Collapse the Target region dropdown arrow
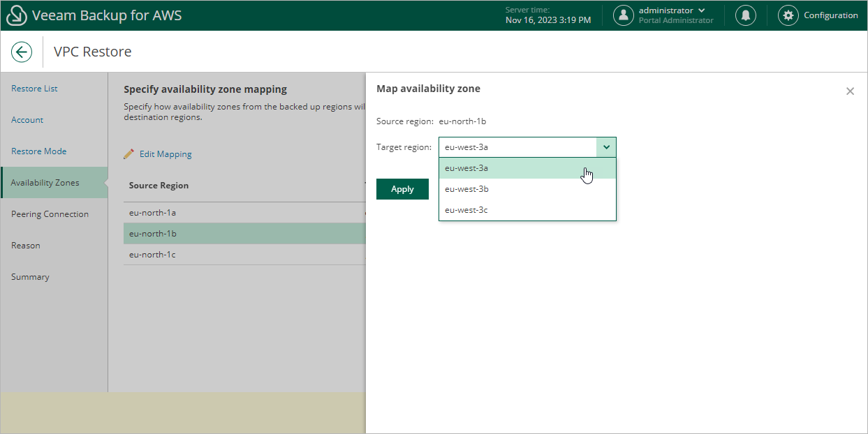The image size is (868, 434). (606, 147)
